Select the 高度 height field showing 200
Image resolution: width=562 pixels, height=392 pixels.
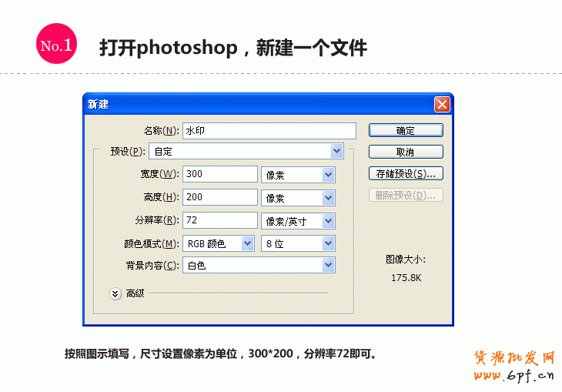(x=219, y=197)
